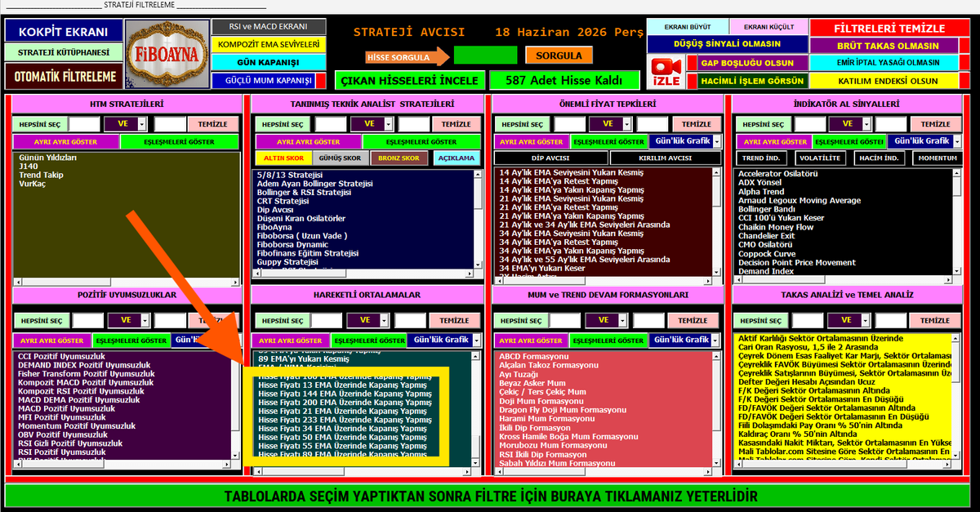The image size is (980, 512).
Task: Select the BRONZ SKOR tab
Action: [x=399, y=158]
